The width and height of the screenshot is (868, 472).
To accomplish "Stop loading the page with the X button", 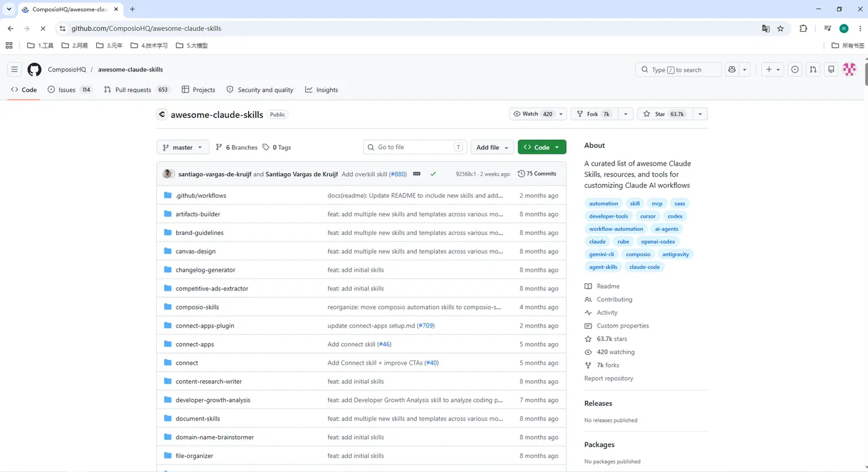I will click(43, 29).
